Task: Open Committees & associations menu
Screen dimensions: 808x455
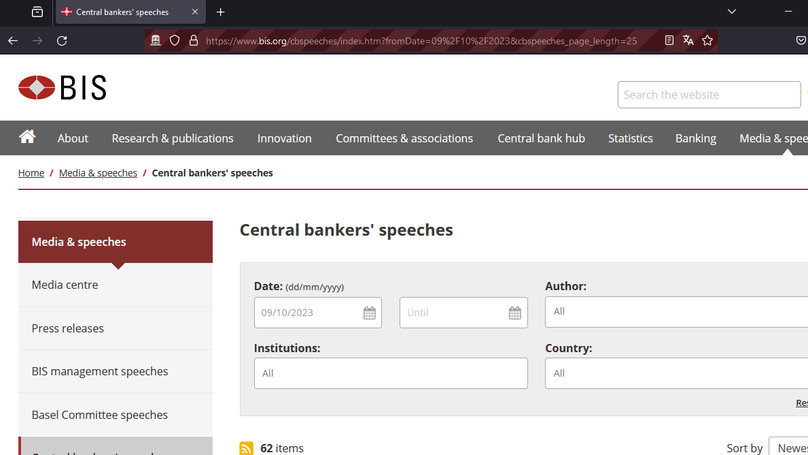Action: point(404,138)
